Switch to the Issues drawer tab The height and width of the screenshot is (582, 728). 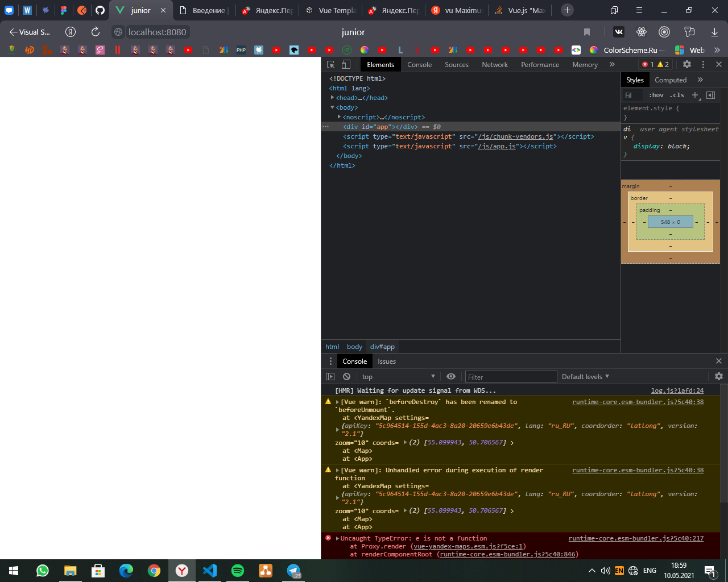point(387,361)
